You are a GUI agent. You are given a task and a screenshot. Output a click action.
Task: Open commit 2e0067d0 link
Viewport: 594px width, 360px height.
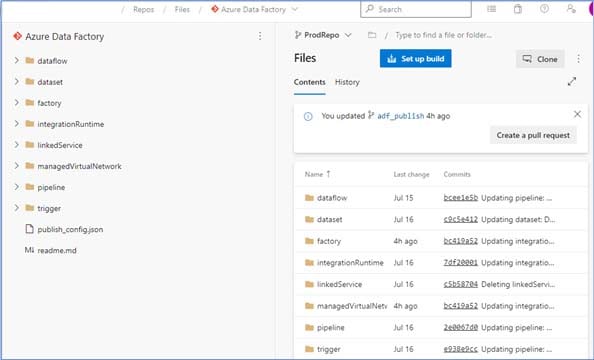pyautogui.click(x=461, y=327)
